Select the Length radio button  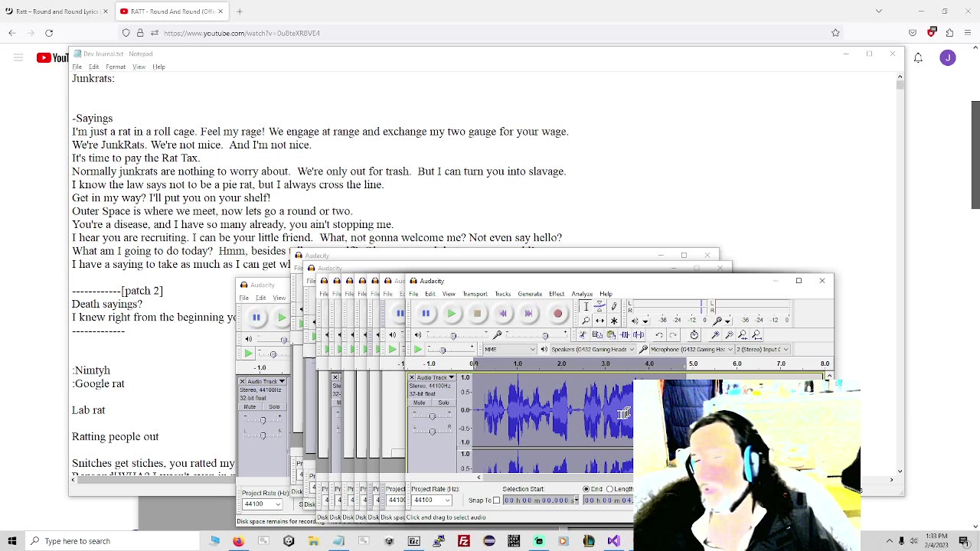click(610, 489)
